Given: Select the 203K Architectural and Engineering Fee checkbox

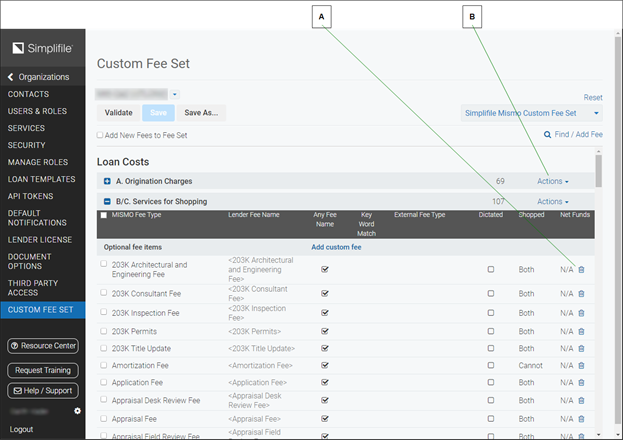Looking at the screenshot, I should pos(104,264).
